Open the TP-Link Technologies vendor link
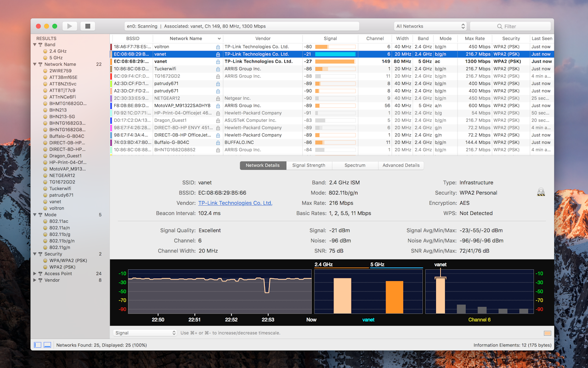This screenshot has width=588, height=368. point(235,203)
